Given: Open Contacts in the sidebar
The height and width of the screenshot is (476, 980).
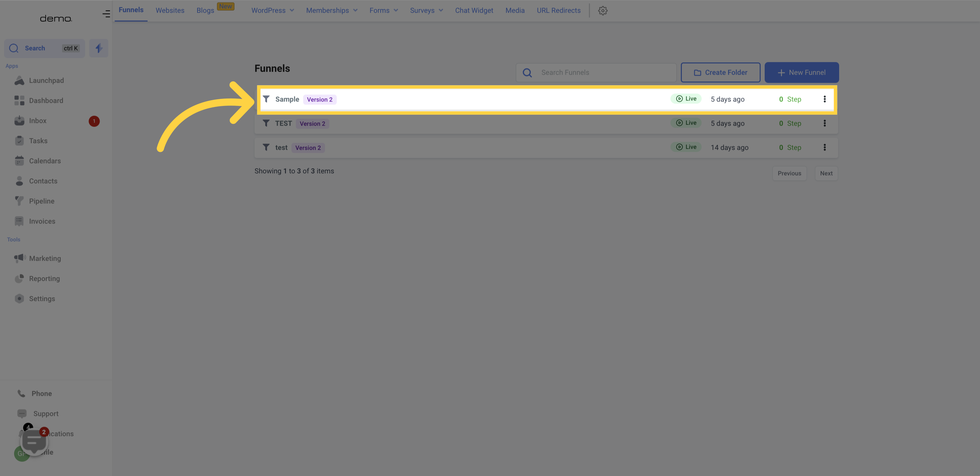Looking at the screenshot, I should tap(43, 181).
